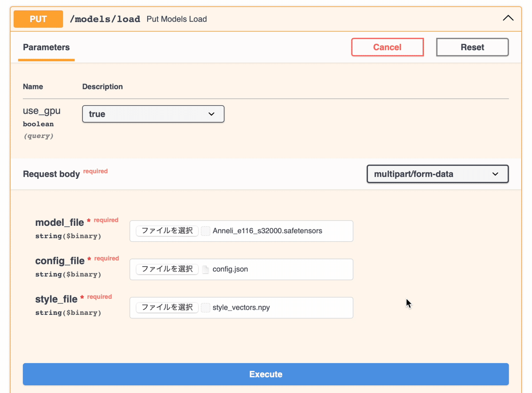Viewport: 532px width, 393px height.
Task: Execute the PUT request
Action: 266,374
